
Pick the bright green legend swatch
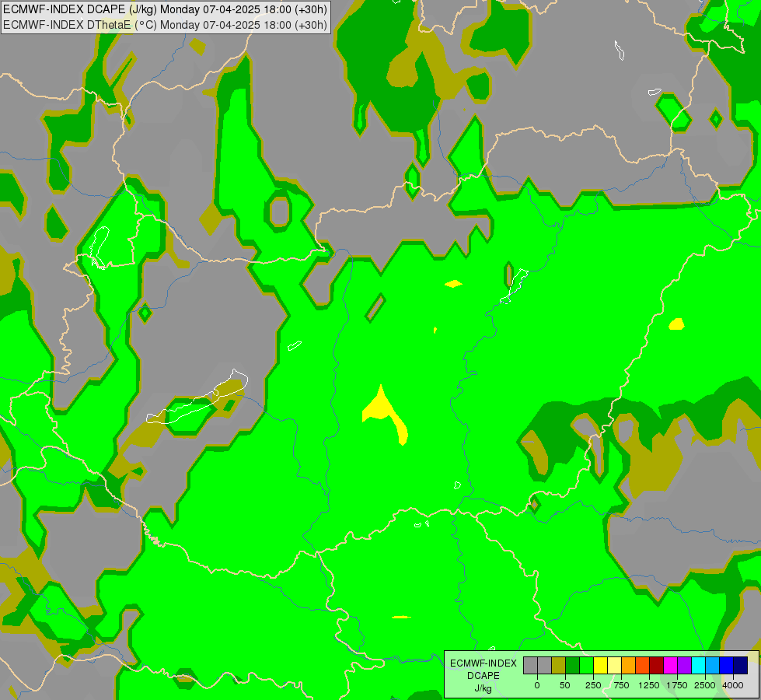pyautogui.click(x=587, y=666)
